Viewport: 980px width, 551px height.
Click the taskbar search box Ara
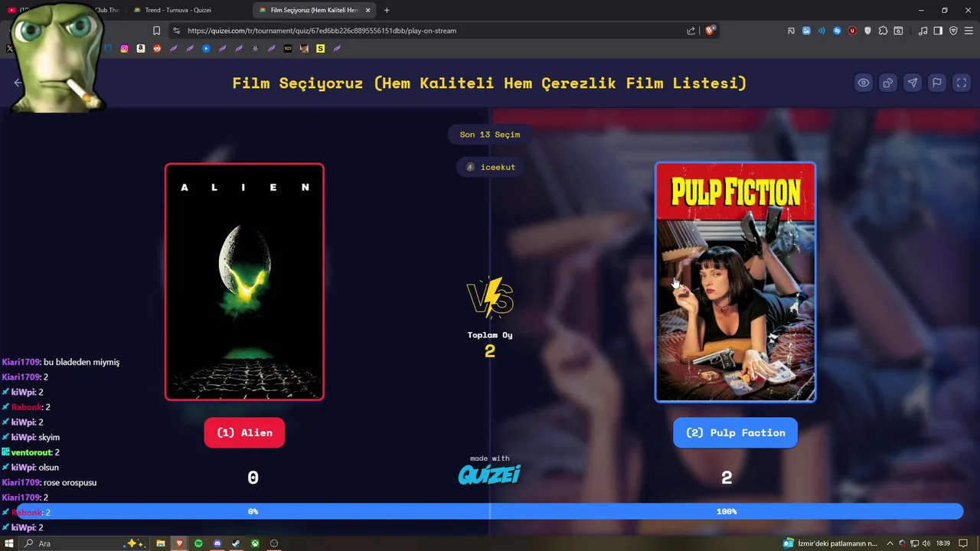tap(84, 543)
